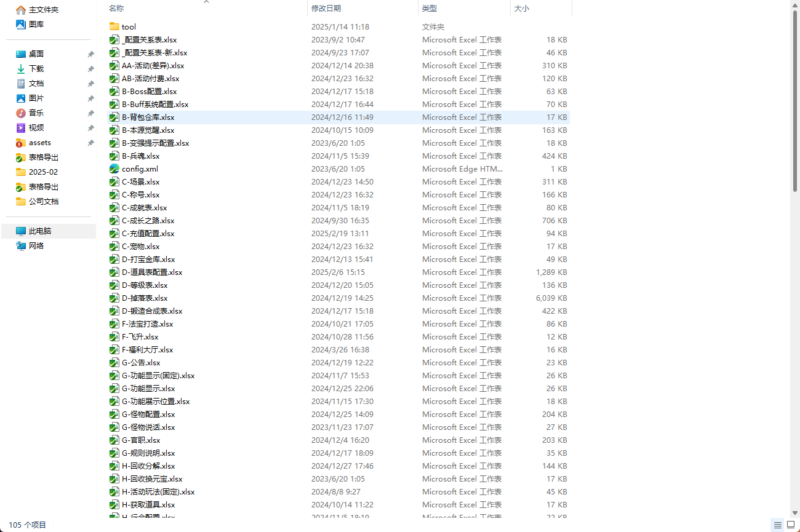The height and width of the screenshot is (532, 800).
Task: Select the file G-官职.xlsx
Action: 141,440
